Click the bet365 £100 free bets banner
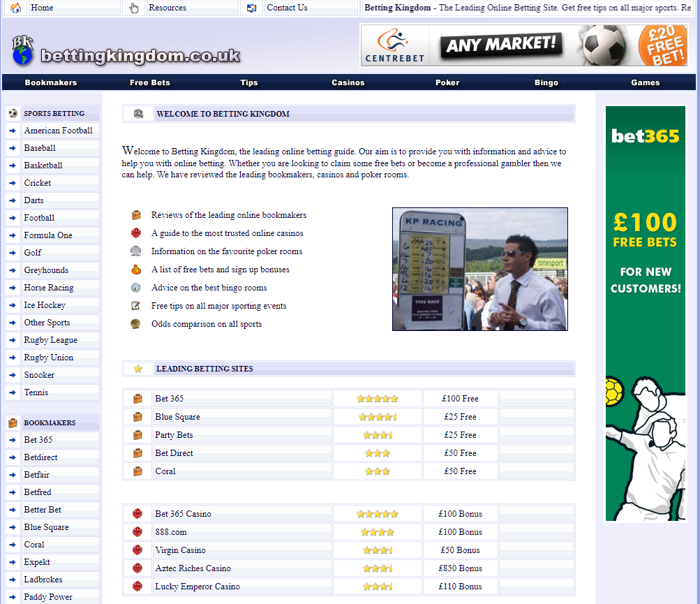This screenshot has height=604, width=700. 646,313
